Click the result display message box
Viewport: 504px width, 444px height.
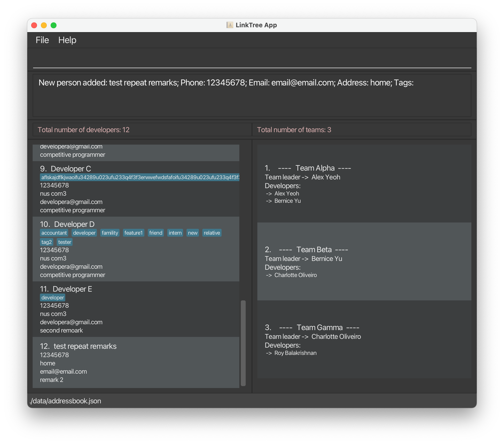tap(252, 95)
